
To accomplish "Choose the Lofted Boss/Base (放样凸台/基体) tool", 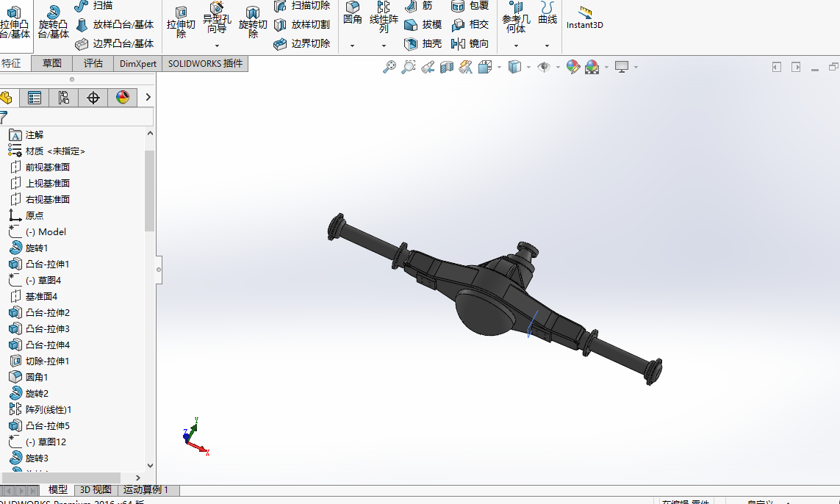I will point(114,24).
